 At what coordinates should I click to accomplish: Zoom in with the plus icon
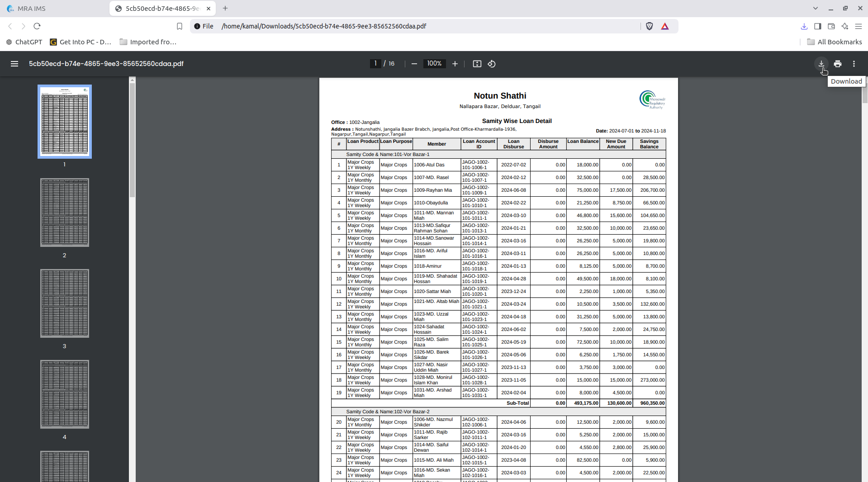[x=455, y=64]
